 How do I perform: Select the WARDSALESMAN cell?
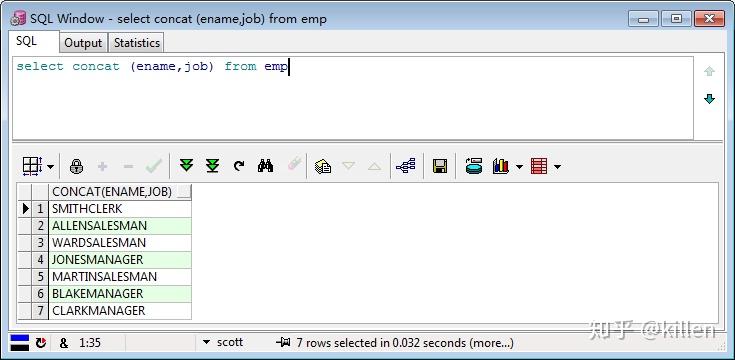click(x=120, y=242)
